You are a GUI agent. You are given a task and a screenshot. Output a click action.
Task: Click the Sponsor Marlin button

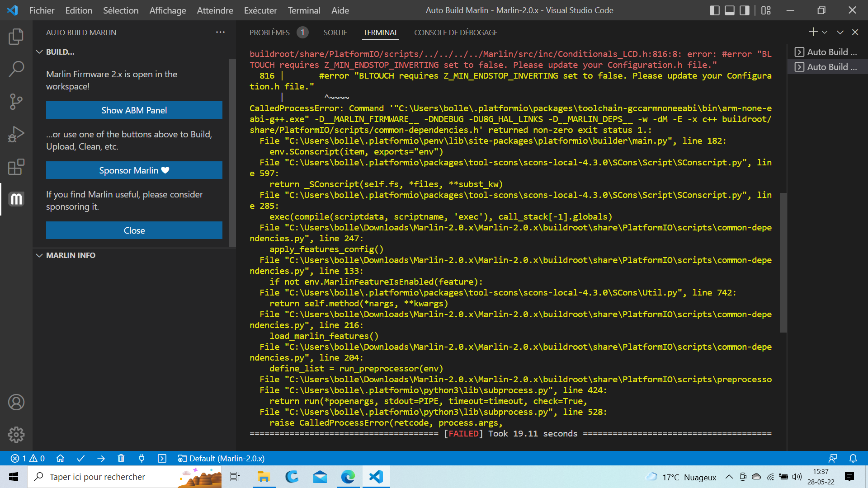[x=134, y=170]
